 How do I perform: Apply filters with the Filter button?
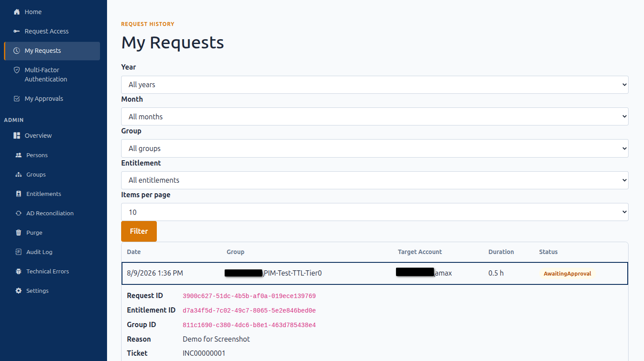[139, 231]
